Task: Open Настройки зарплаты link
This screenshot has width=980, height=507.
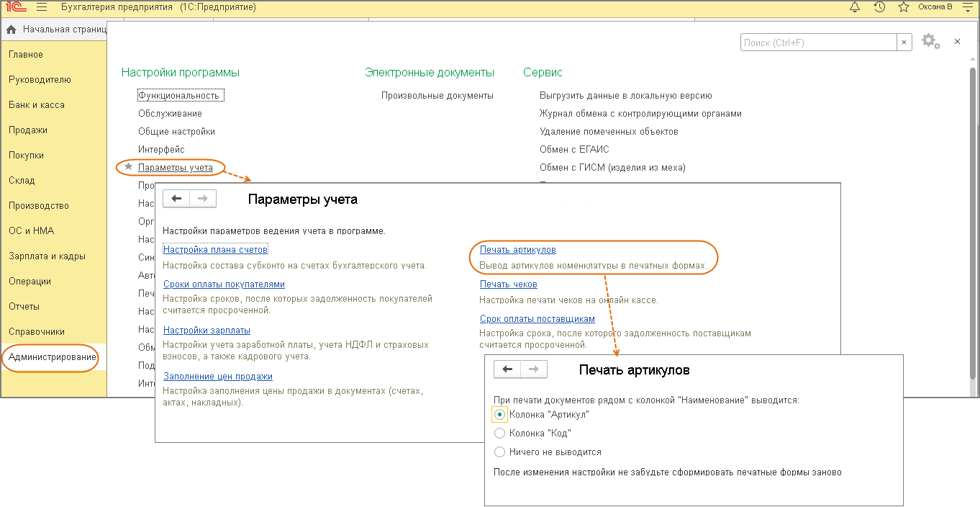Action: pyautogui.click(x=207, y=331)
